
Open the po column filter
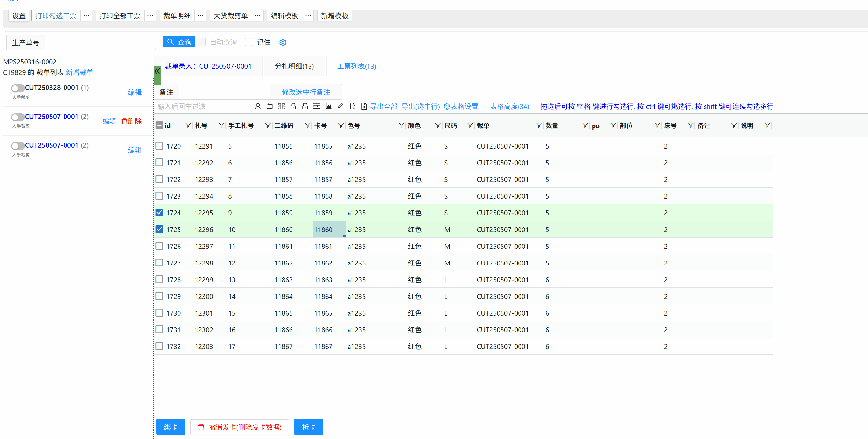click(x=613, y=126)
